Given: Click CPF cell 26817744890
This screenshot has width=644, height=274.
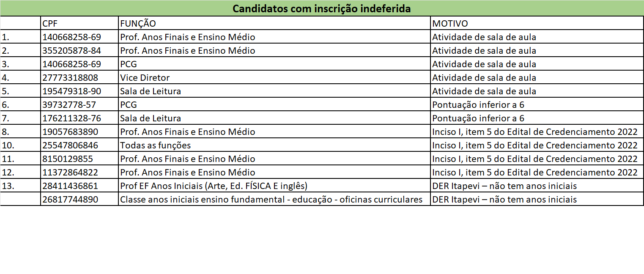Looking at the screenshot, I should [x=79, y=199].
